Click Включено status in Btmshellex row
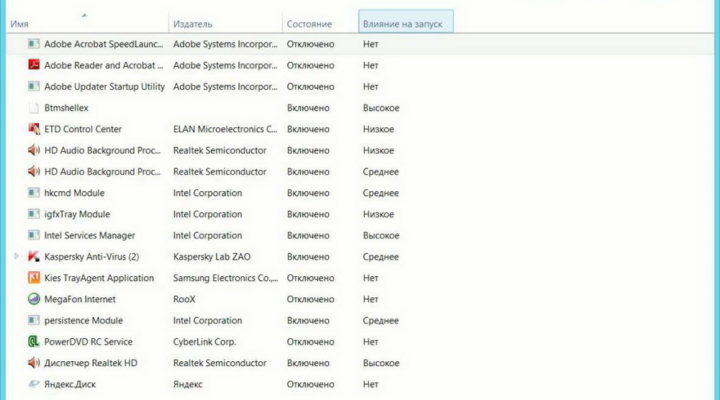Screen dimensions: 720x400 pyautogui.click(x=308, y=108)
